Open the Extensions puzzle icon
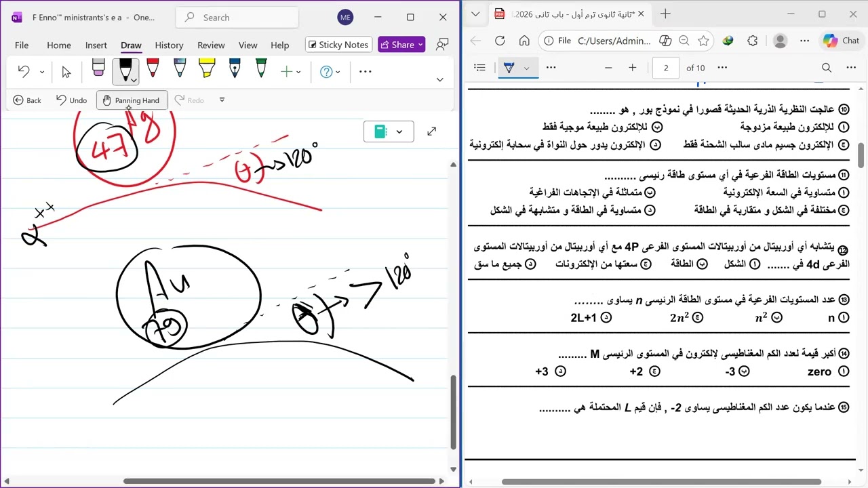 click(752, 41)
